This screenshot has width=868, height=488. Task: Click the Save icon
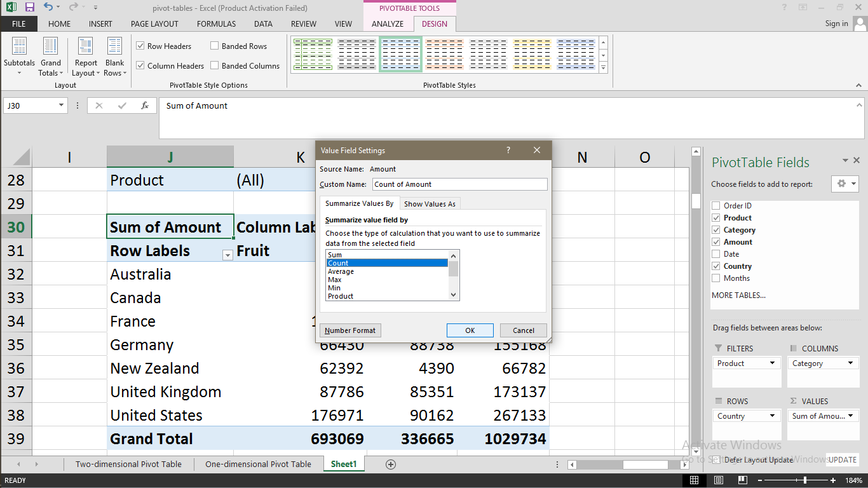(29, 7)
